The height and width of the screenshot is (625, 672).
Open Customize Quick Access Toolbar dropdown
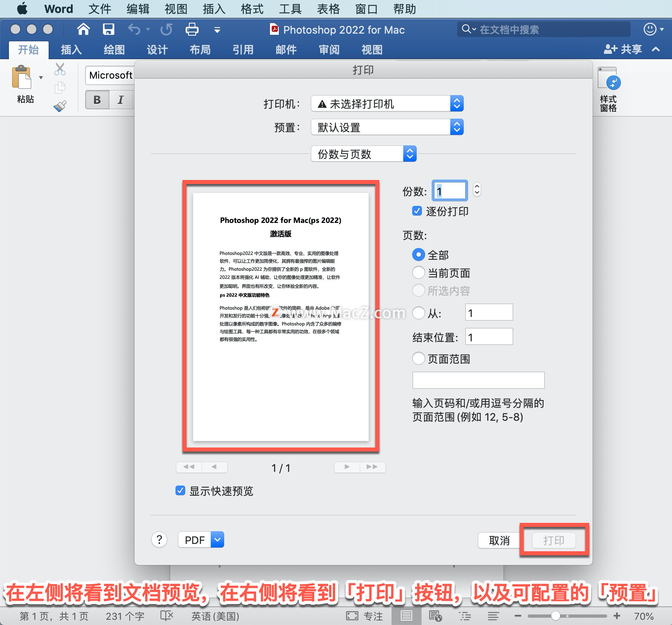(x=217, y=30)
